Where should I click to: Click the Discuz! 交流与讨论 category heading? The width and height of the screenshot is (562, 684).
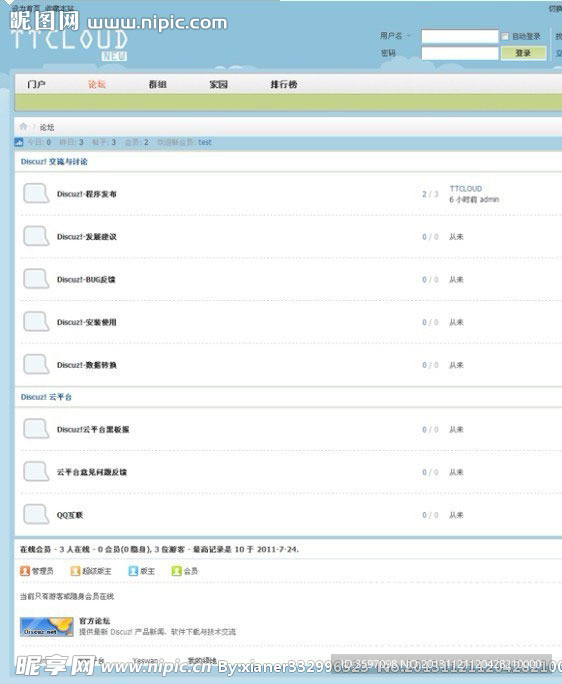pyautogui.click(x=54, y=161)
